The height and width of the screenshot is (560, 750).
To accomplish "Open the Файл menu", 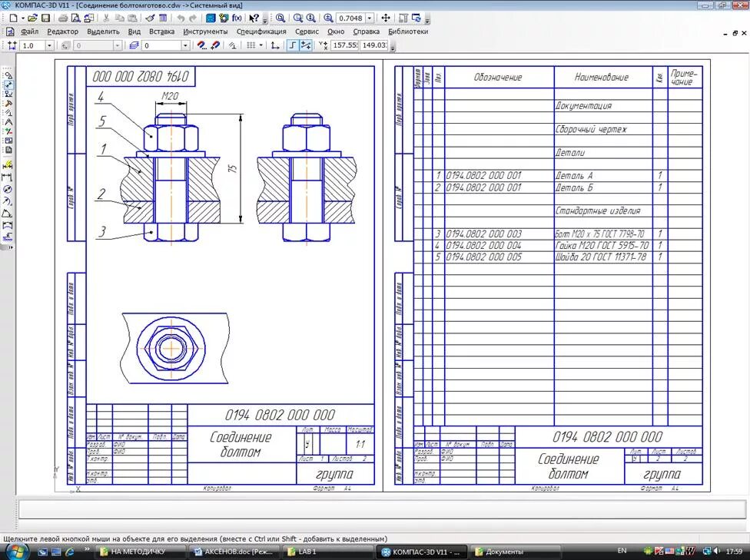I will pyautogui.click(x=29, y=31).
